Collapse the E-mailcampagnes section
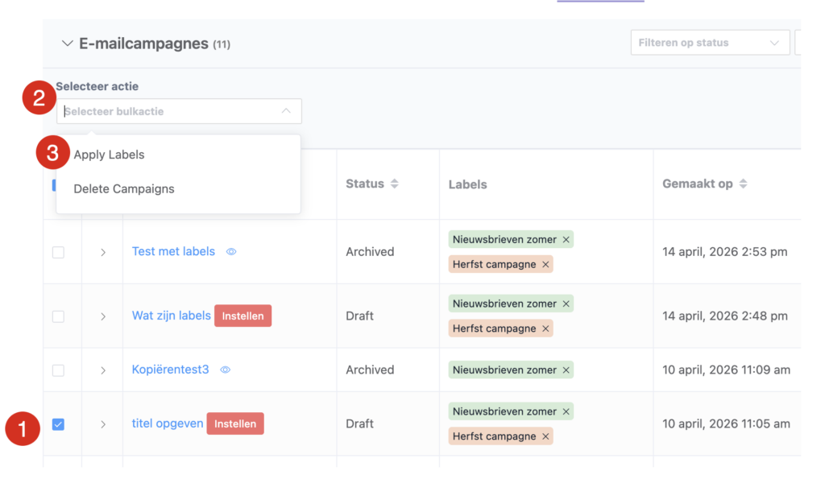 coord(68,43)
